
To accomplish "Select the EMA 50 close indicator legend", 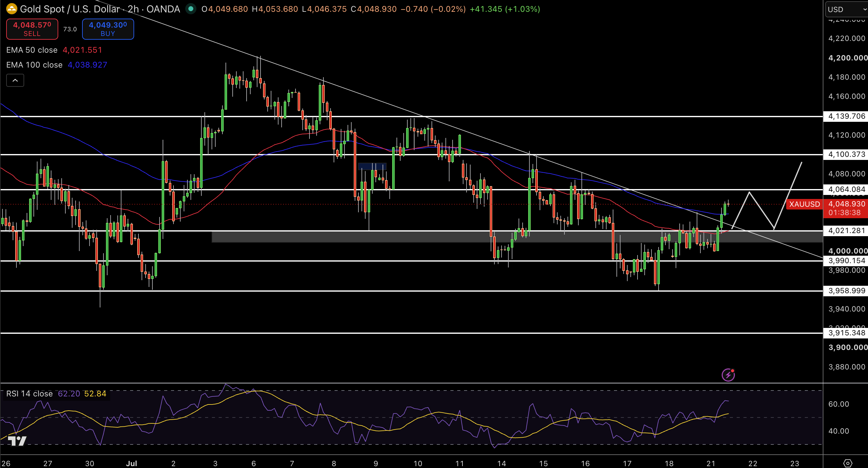I will 32,50.
